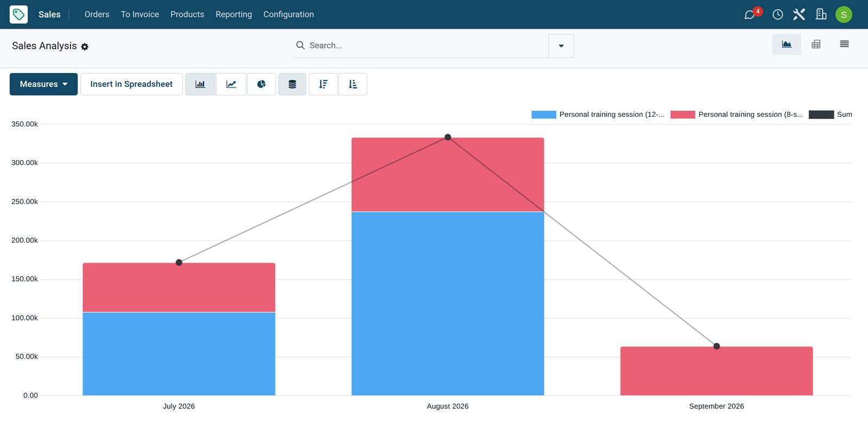Switch to list view

[x=844, y=45]
